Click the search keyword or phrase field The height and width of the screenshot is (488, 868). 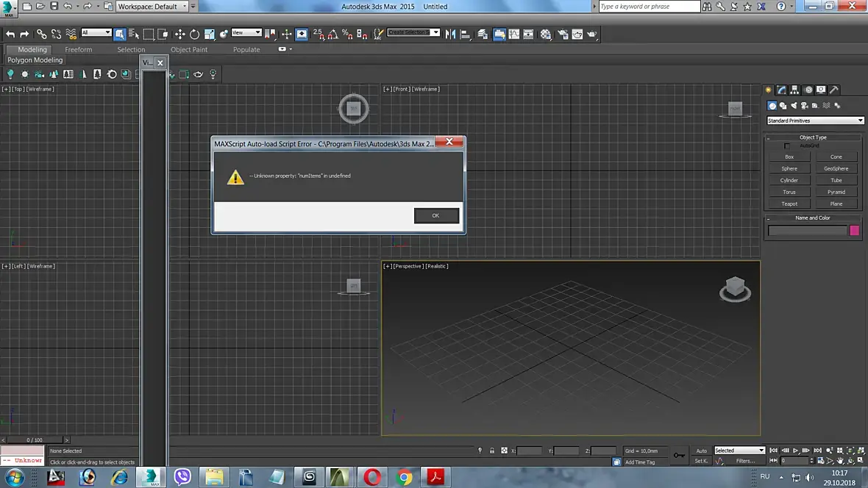coord(650,7)
